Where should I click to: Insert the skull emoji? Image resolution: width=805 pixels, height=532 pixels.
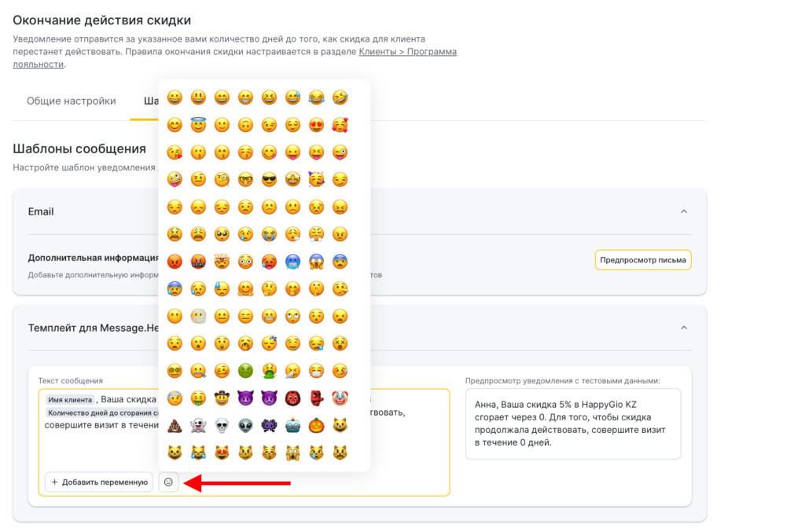222,425
